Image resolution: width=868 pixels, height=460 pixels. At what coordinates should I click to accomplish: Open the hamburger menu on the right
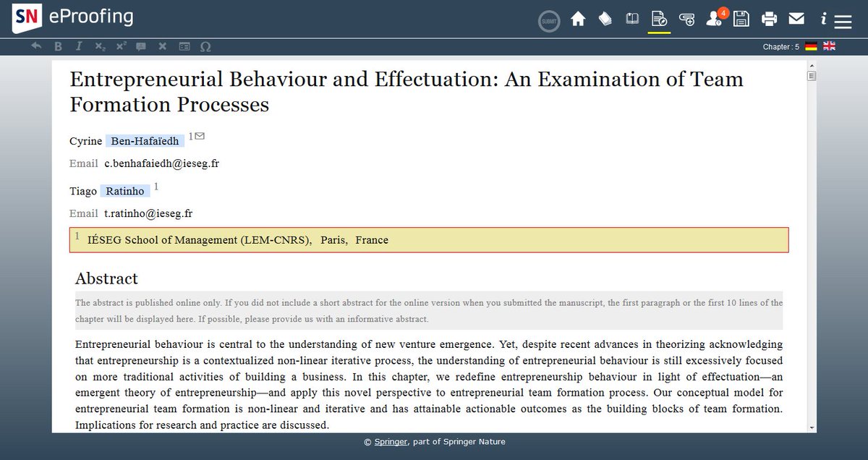click(x=843, y=20)
